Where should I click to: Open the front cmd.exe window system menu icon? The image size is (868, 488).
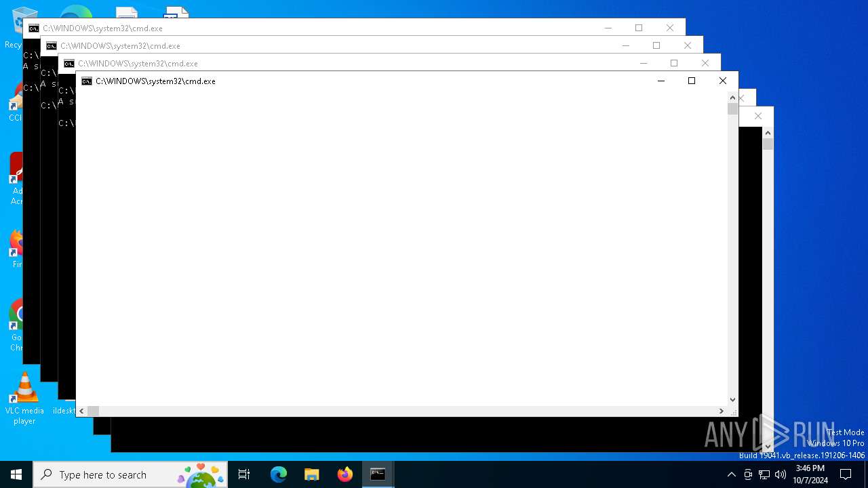(x=87, y=81)
